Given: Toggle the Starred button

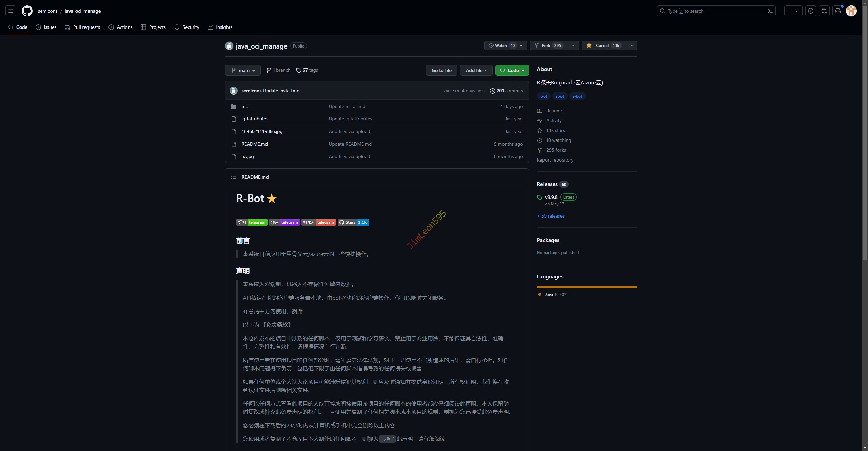Looking at the screenshot, I should (x=603, y=45).
